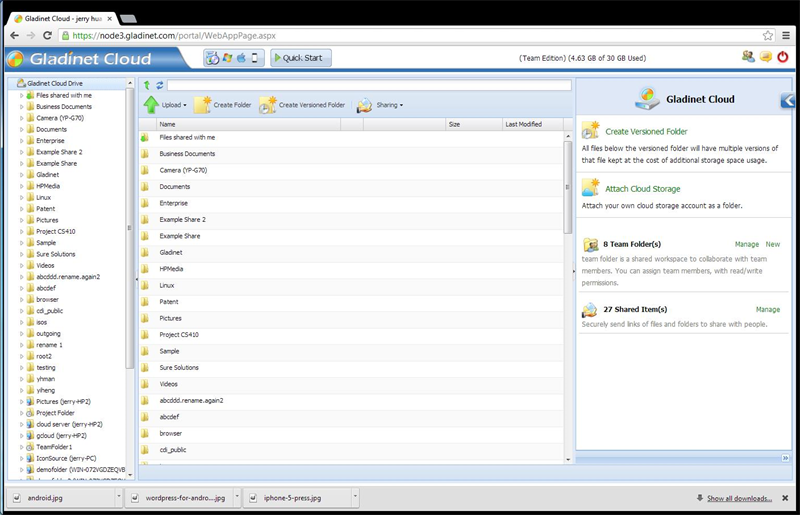
Task: Click the Attach Cloud Storage icon
Action: [x=590, y=188]
